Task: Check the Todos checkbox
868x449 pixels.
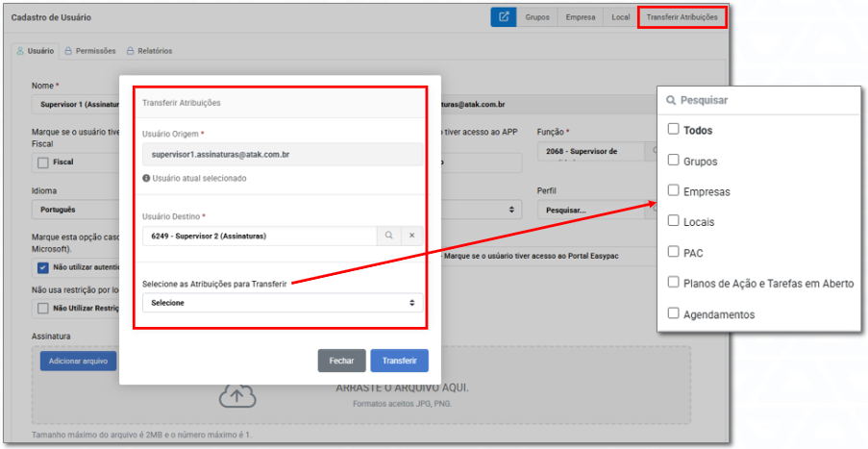Action: pos(674,130)
